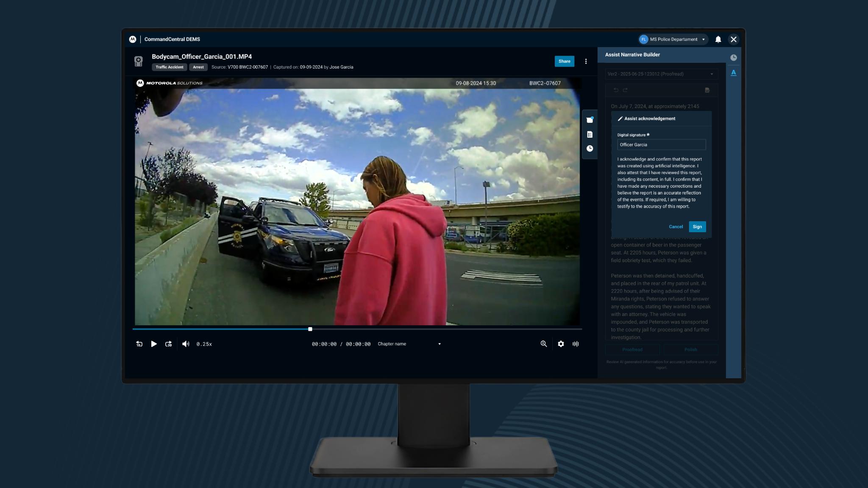Expand the Chapter name dropdown
Viewport: 868px width, 488px height.
[409, 344]
